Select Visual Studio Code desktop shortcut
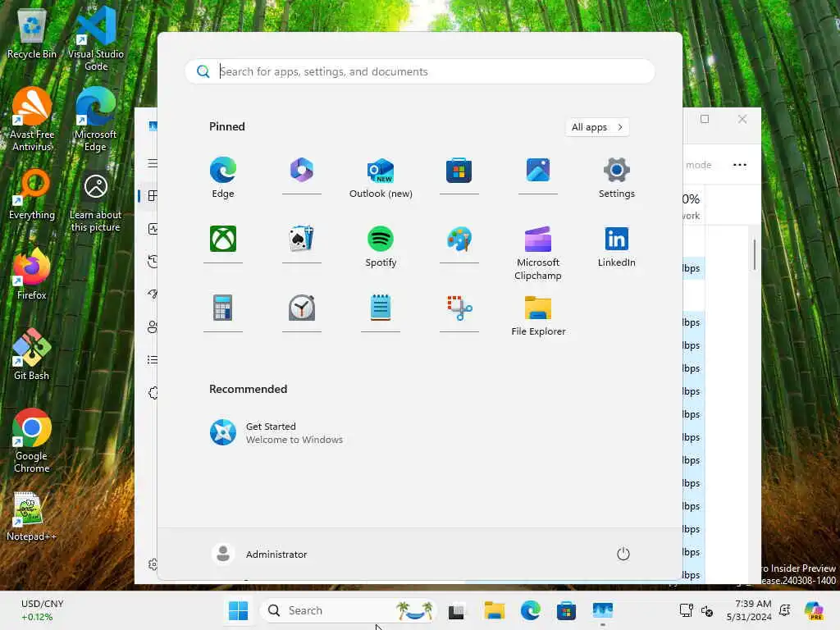840x630 pixels. (96, 39)
